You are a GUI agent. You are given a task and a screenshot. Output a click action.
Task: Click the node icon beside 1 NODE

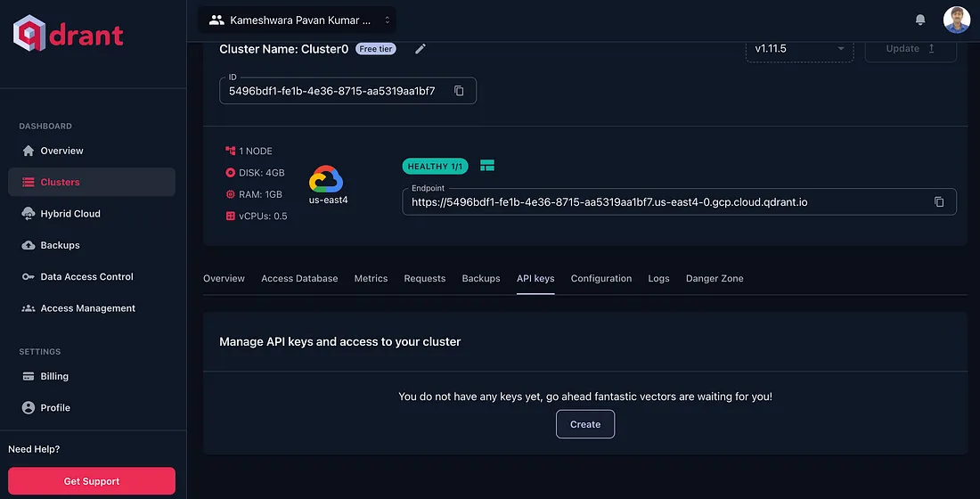[x=230, y=151]
